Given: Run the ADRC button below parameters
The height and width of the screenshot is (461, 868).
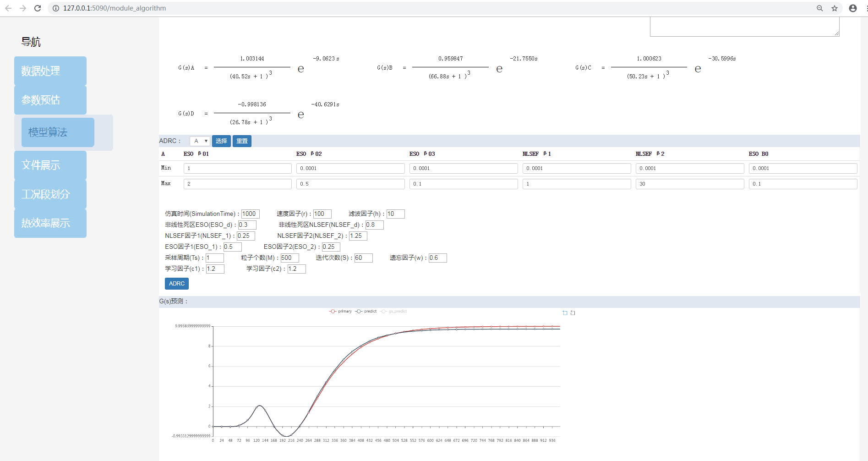Looking at the screenshot, I should (x=177, y=284).
